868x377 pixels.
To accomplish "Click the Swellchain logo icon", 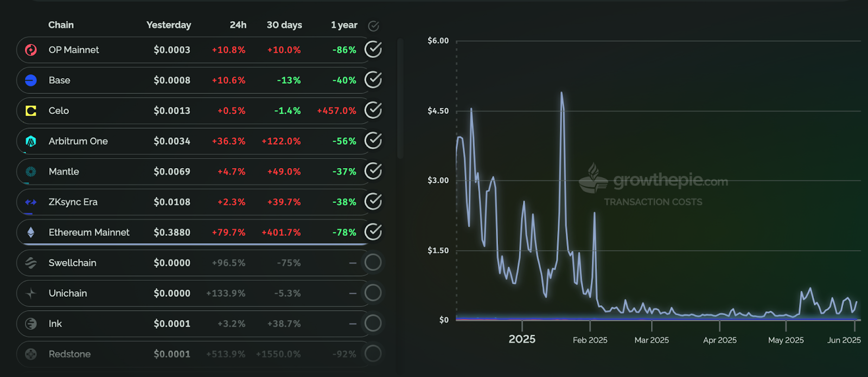I will click(31, 263).
